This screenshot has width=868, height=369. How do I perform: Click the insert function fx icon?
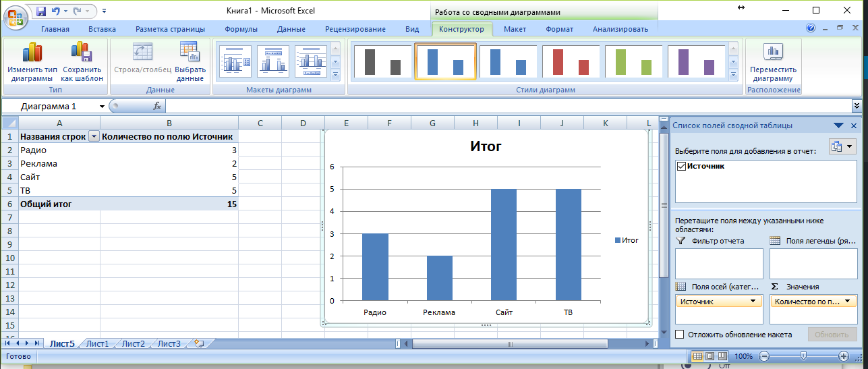click(157, 107)
